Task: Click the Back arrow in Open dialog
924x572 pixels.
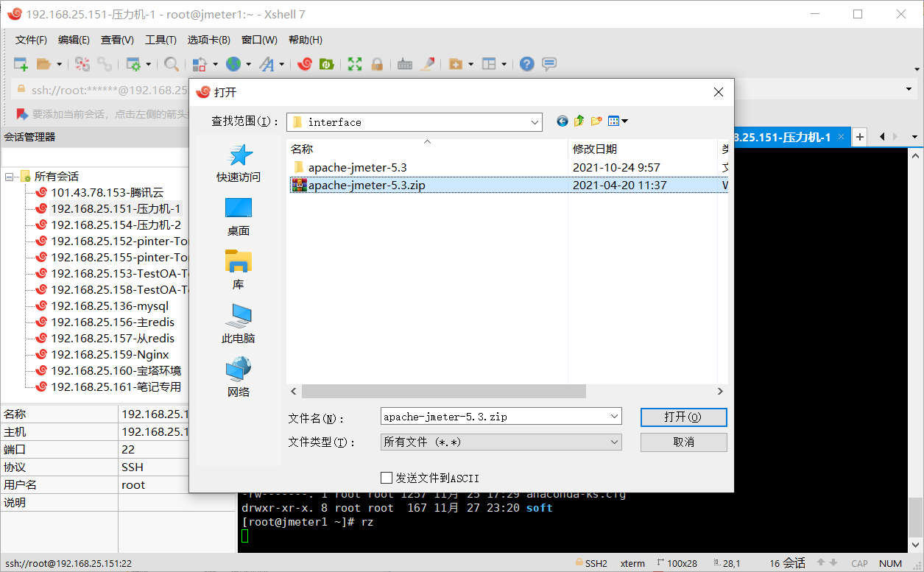Action: (562, 121)
